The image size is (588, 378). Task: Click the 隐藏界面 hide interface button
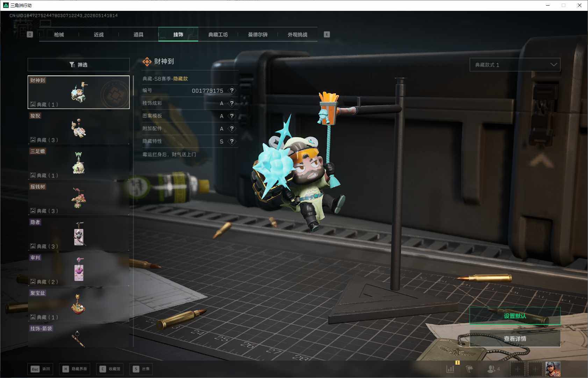point(75,369)
